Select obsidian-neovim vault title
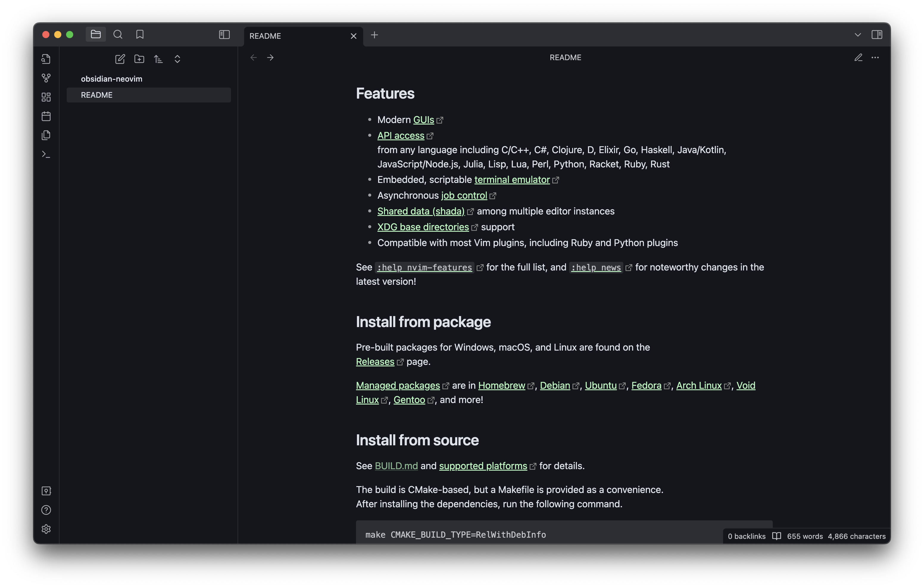The image size is (924, 588). 111,79
